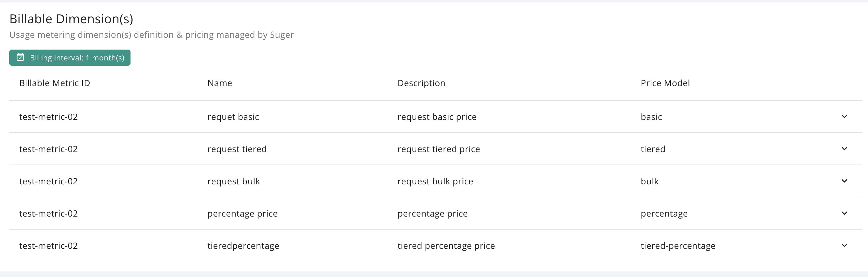Click the 'basic' price model cell
Viewport: 868px width, 277px height.
pyautogui.click(x=651, y=117)
